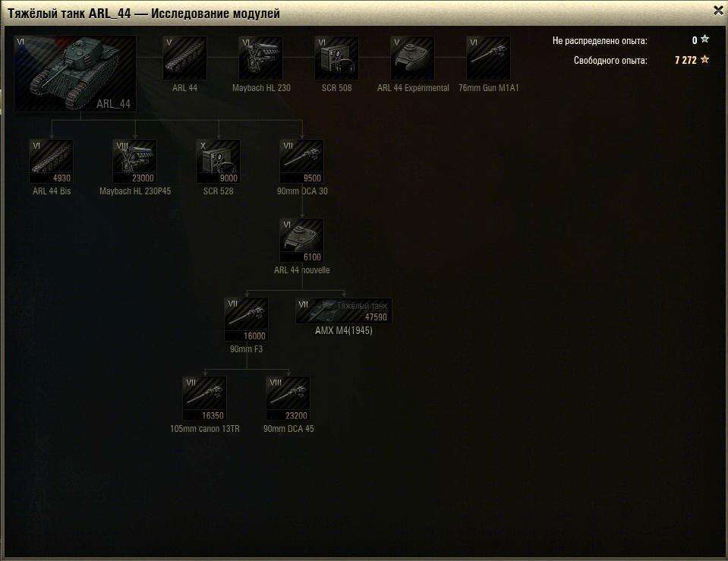Screen dimensions: 728x561
Task: Research the ARL 44 Bis tracks icon
Action: 51,161
